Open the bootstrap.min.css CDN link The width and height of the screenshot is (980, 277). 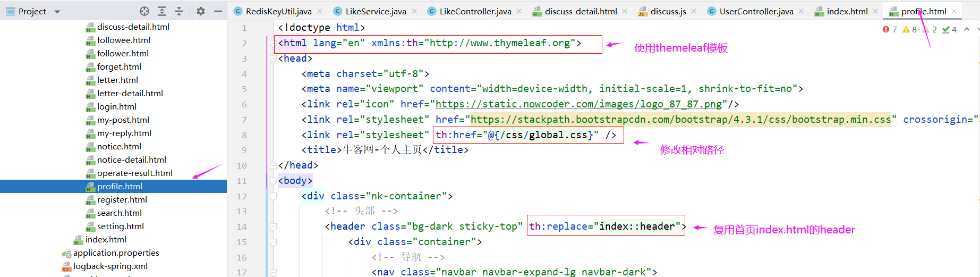coord(680,120)
